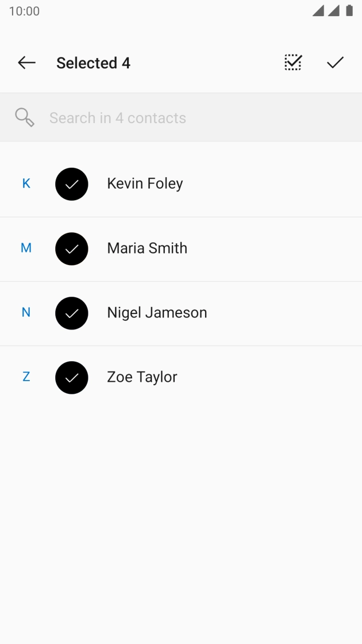Select the Z index letter
Viewport: 362px width, 644px height.
pos(26,377)
